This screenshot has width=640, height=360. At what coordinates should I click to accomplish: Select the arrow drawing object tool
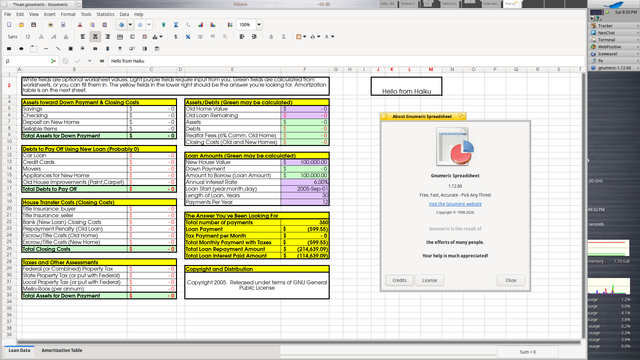(x=58, y=49)
